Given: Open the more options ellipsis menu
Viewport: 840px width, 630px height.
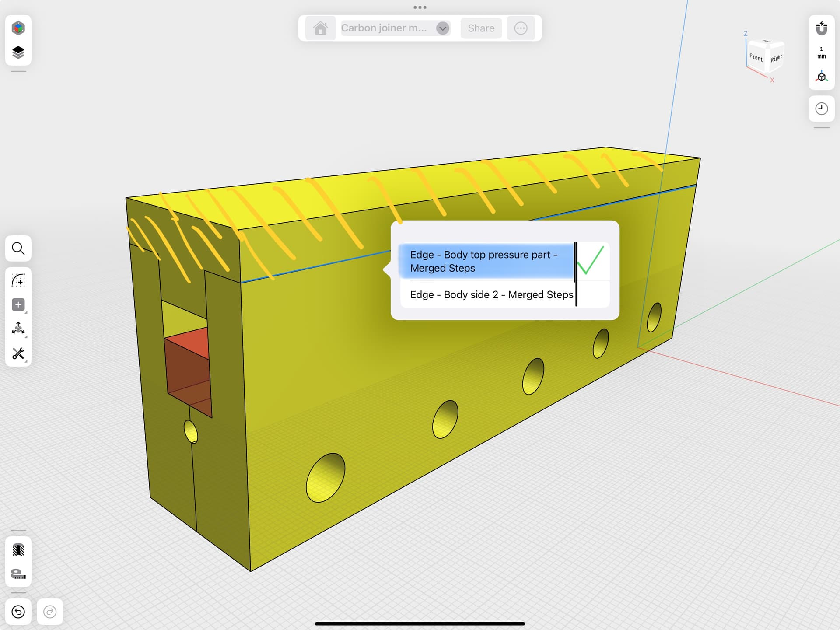Looking at the screenshot, I should pyautogui.click(x=521, y=28).
